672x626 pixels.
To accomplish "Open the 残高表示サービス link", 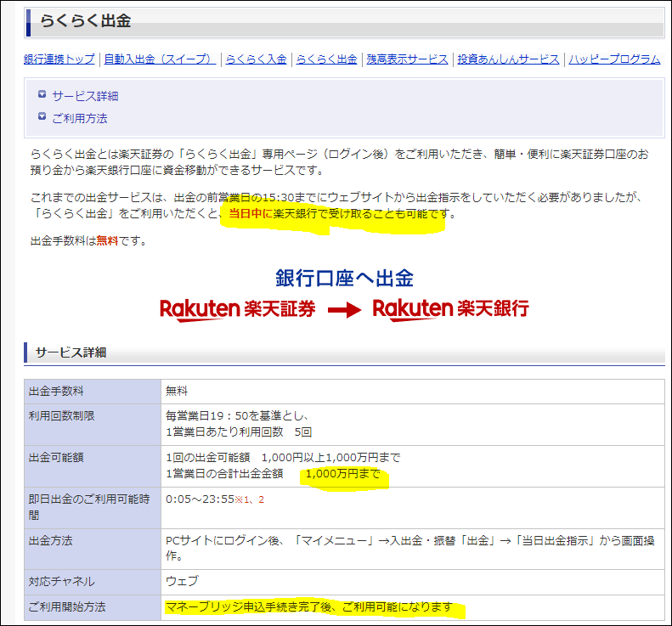I will pyautogui.click(x=406, y=59).
